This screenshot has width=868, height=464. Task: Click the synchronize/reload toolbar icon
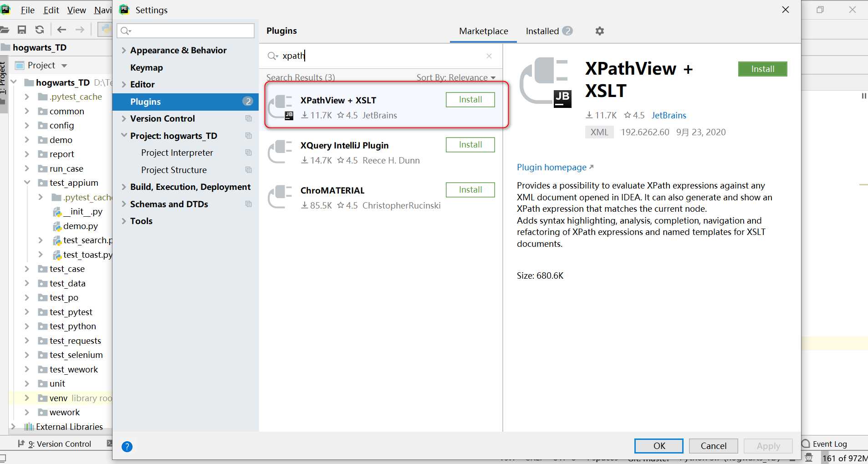pyautogui.click(x=40, y=30)
